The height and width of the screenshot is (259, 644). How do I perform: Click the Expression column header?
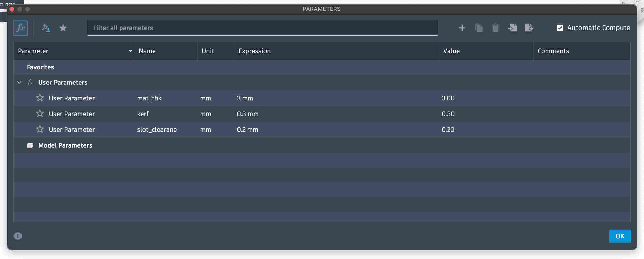pyautogui.click(x=254, y=51)
